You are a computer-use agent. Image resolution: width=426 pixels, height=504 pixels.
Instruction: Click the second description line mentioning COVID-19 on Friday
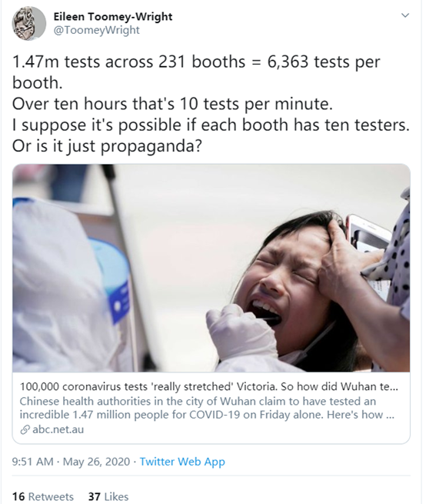tap(207, 415)
